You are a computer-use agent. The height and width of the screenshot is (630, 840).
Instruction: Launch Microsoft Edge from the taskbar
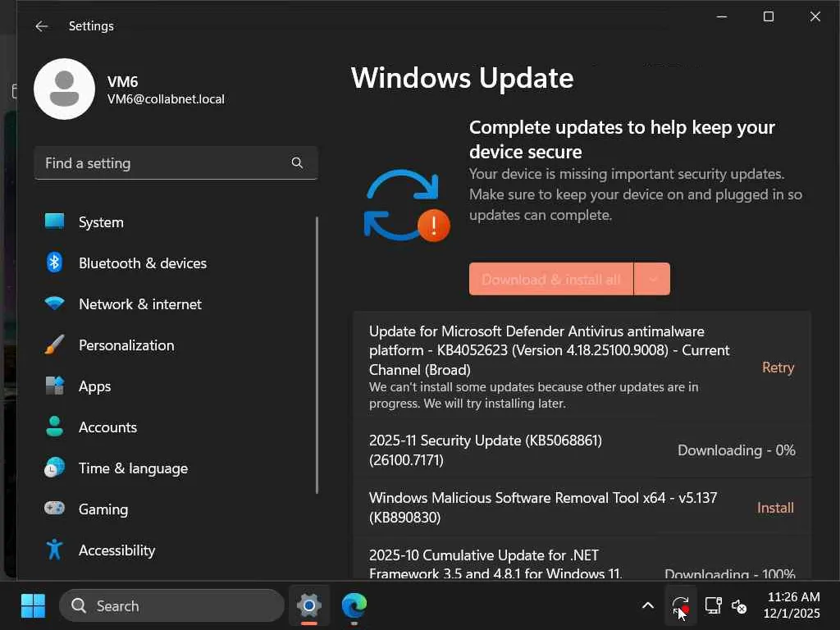coord(354,606)
